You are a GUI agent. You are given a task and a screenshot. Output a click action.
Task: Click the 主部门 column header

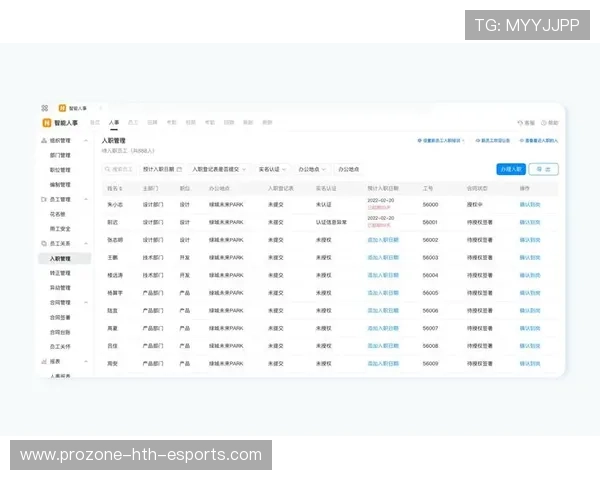(x=150, y=188)
